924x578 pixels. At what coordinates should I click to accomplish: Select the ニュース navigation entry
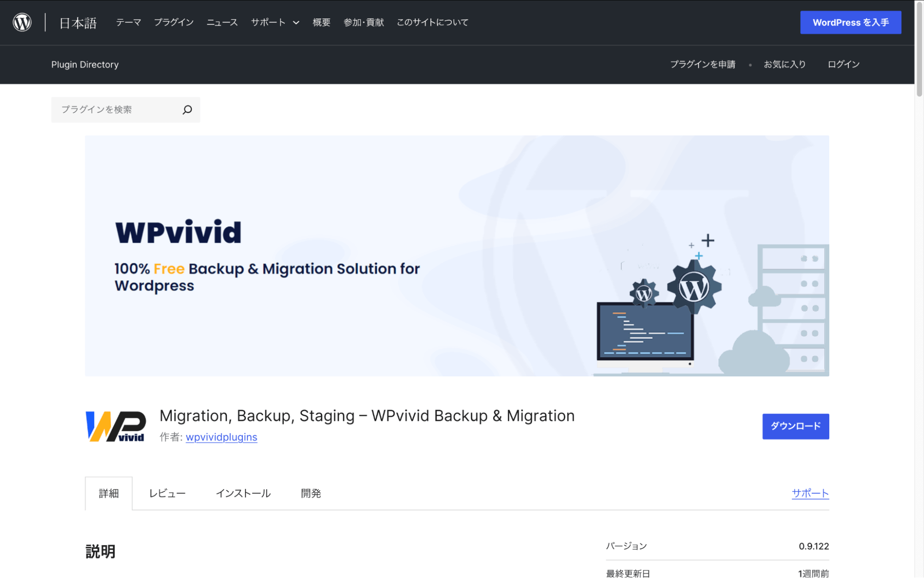coord(222,22)
